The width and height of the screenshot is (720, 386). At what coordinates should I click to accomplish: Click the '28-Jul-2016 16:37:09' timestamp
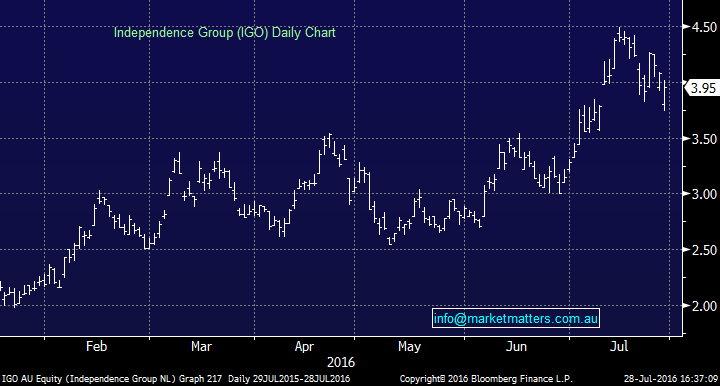(x=670, y=379)
